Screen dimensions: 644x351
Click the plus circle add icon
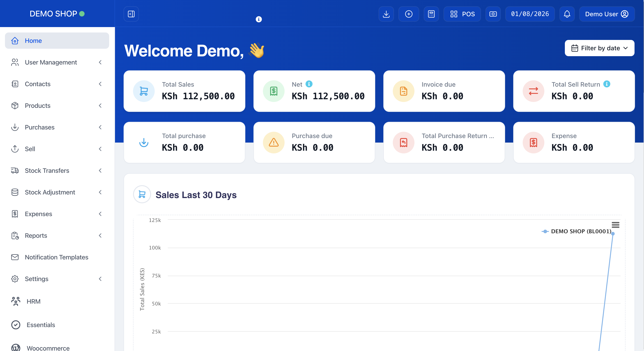pyautogui.click(x=409, y=14)
